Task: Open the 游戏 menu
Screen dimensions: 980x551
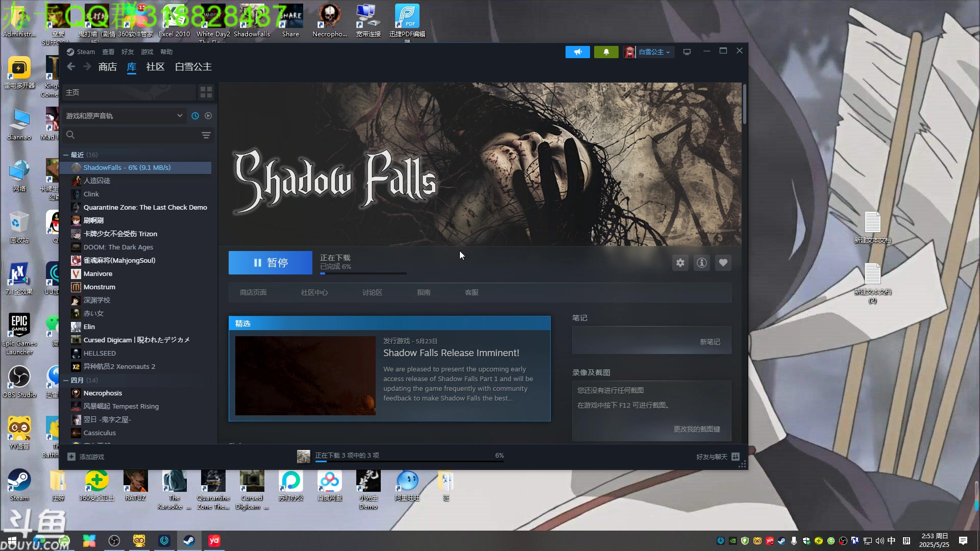Action: 147,52
